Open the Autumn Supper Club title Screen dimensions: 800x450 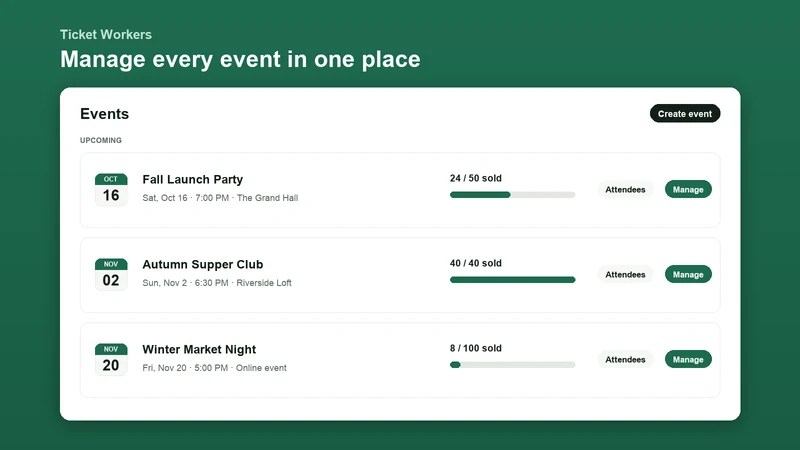click(203, 264)
